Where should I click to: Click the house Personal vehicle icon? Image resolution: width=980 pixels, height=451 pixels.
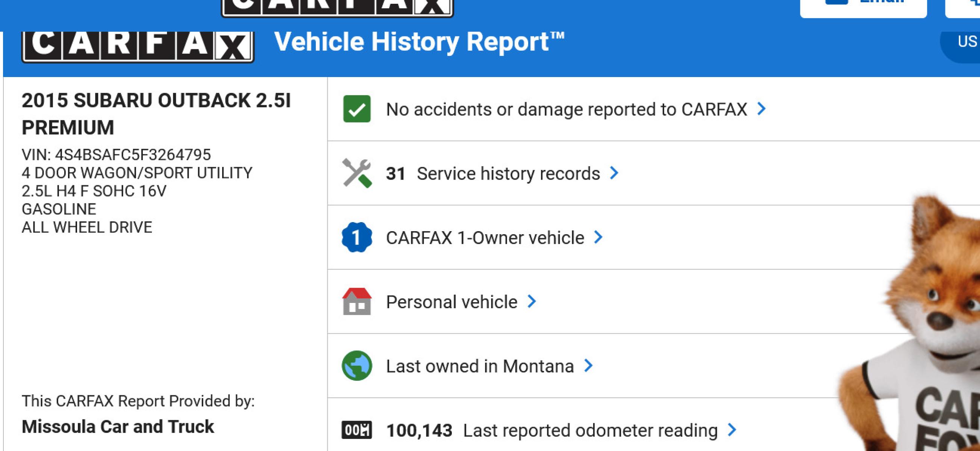(356, 301)
